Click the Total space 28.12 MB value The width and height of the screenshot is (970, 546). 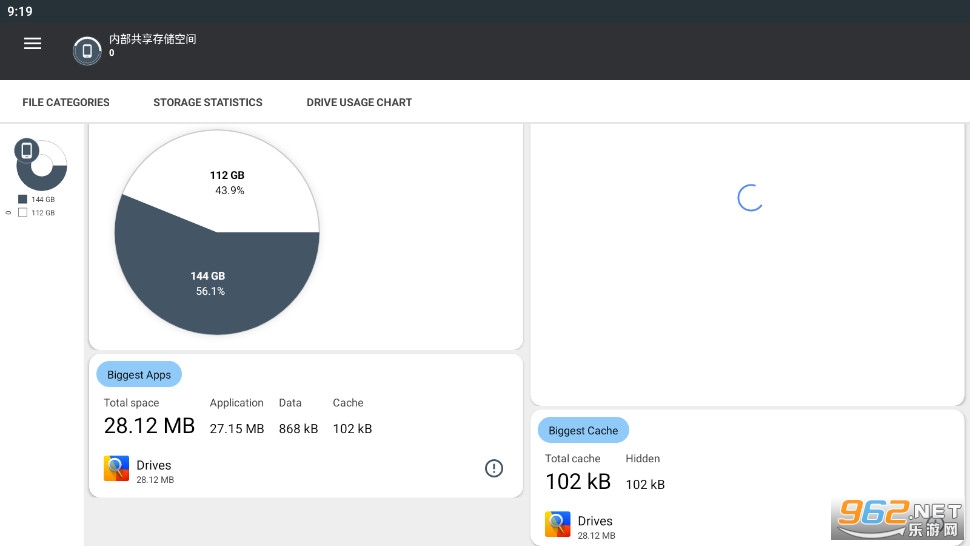(x=149, y=426)
